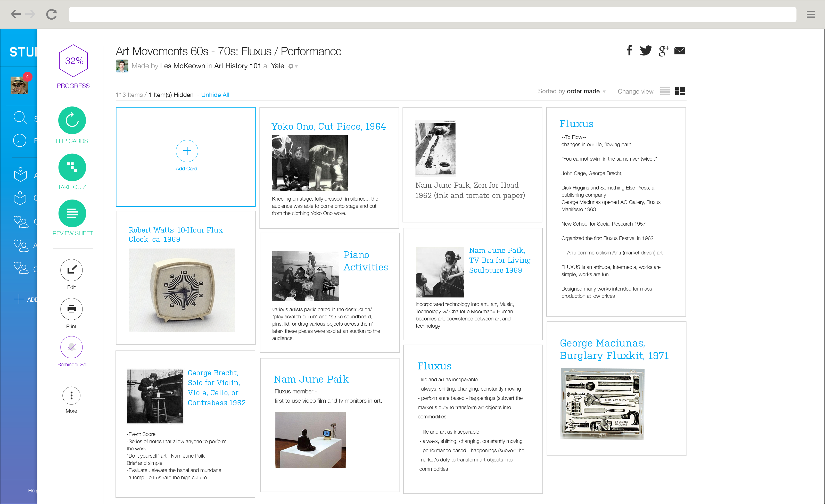
Task: Start the Flip Cards mode
Action: (72, 120)
